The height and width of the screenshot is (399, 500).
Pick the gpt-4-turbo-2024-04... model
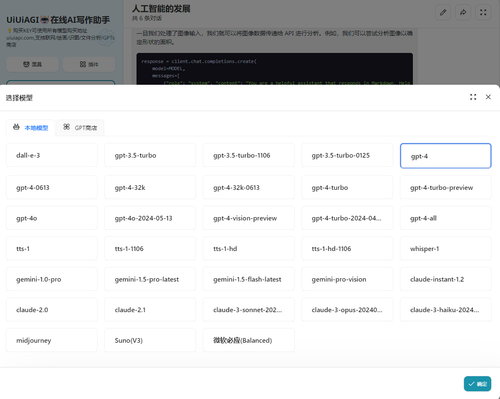347,218
